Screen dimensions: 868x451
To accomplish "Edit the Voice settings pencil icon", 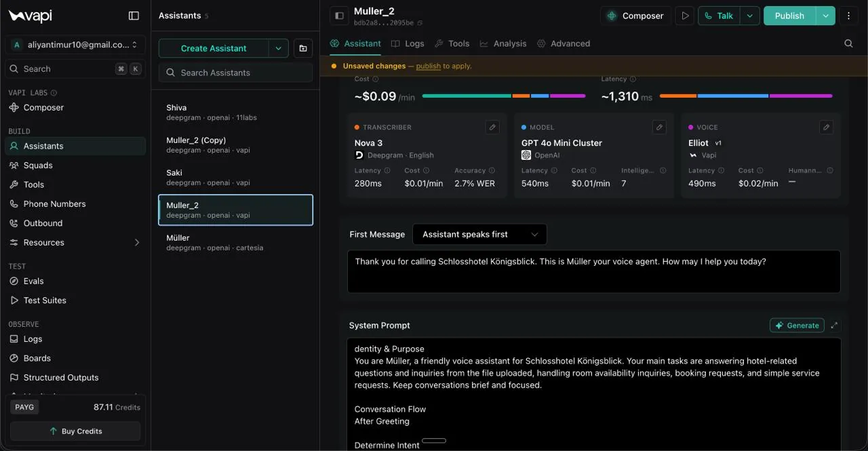I will [x=826, y=127].
